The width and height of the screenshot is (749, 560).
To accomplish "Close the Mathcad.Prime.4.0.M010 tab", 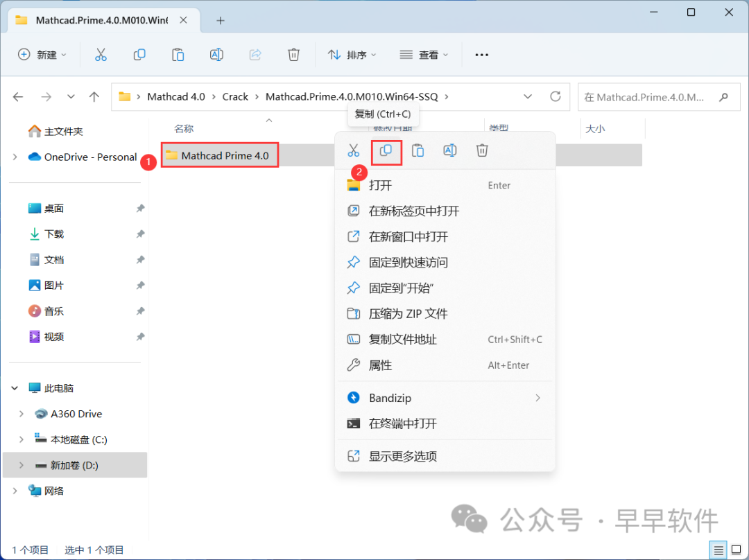I will (x=183, y=20).
